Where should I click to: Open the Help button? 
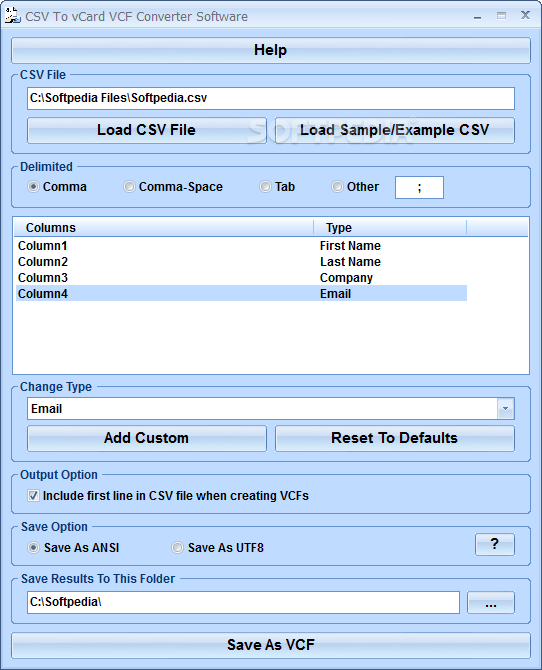point(271,50)
